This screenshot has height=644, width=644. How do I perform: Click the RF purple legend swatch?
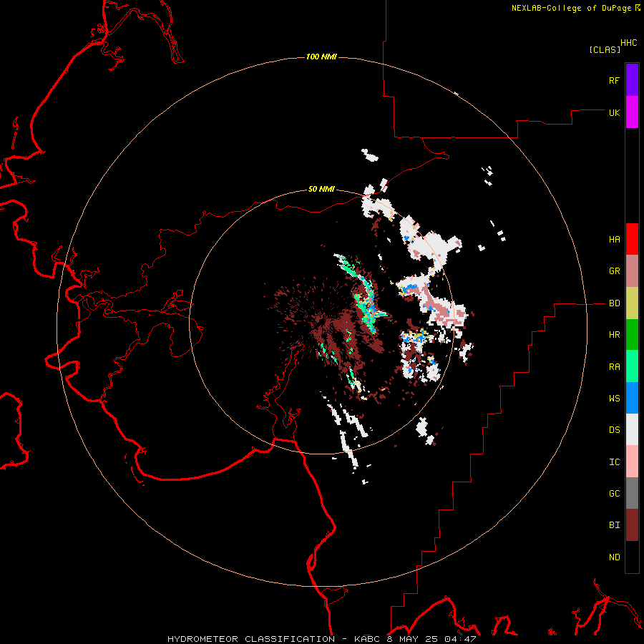[632, 80]
